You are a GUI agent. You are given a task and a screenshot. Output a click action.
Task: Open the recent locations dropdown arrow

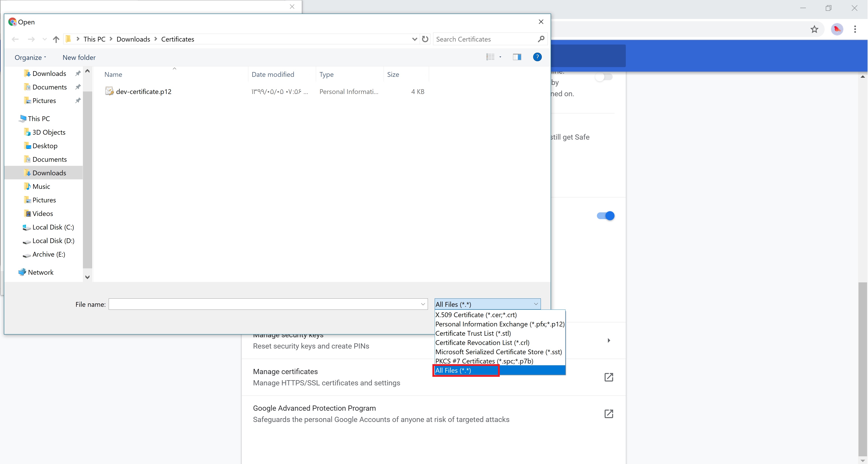point(45,40)
